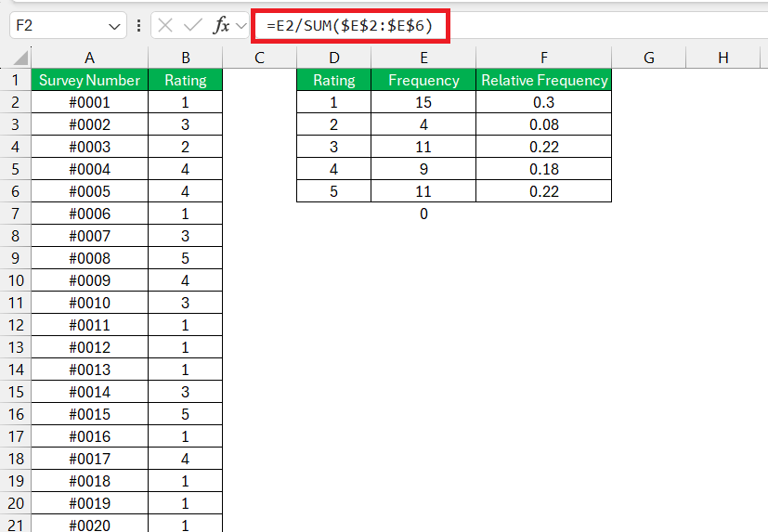Screen dimensions: 768x532
Task: Select column H header
Action: point(722,58)
